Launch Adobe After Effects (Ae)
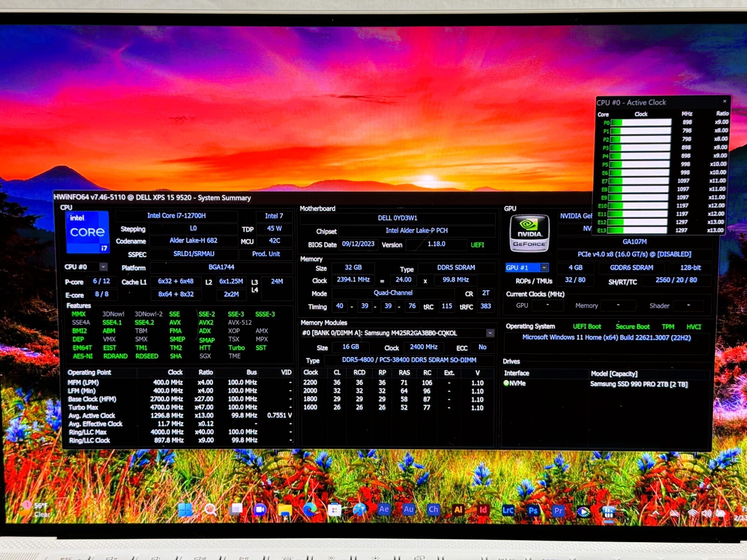747x560 pixels. 384,509
